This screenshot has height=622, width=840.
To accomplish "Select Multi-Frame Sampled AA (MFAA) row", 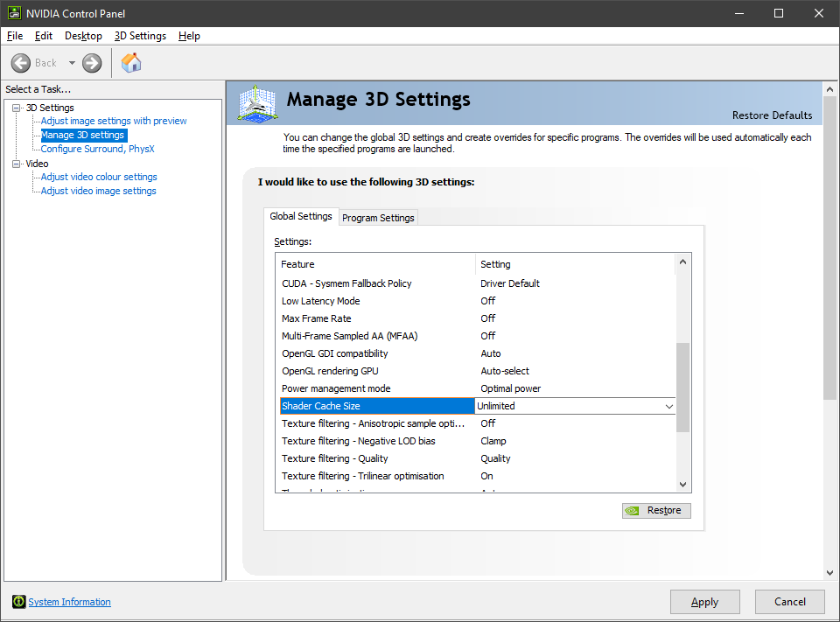I will pos(478,336).
